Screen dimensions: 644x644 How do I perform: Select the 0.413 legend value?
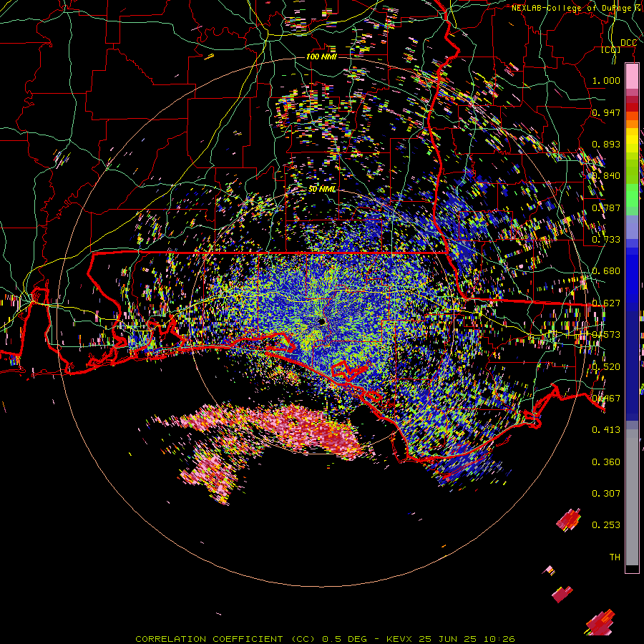point(606,430)
